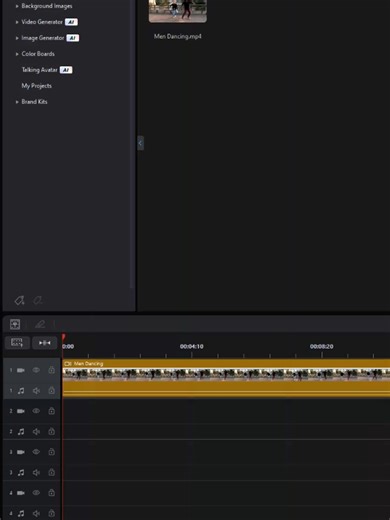Image resolution: width=390 pixels, height=520 pixels.
Task: Click video track 4 camera icon
Action: click(x=21, y=493)
